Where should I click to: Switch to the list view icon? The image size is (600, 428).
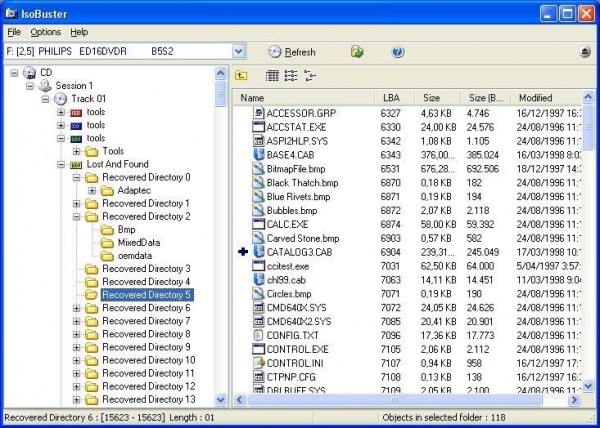(291, 75)
